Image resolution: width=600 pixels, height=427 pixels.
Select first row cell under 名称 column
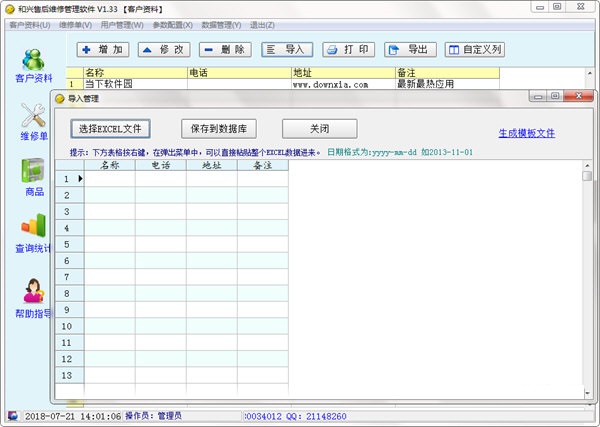pyautogui.click(x=110, y=179)
